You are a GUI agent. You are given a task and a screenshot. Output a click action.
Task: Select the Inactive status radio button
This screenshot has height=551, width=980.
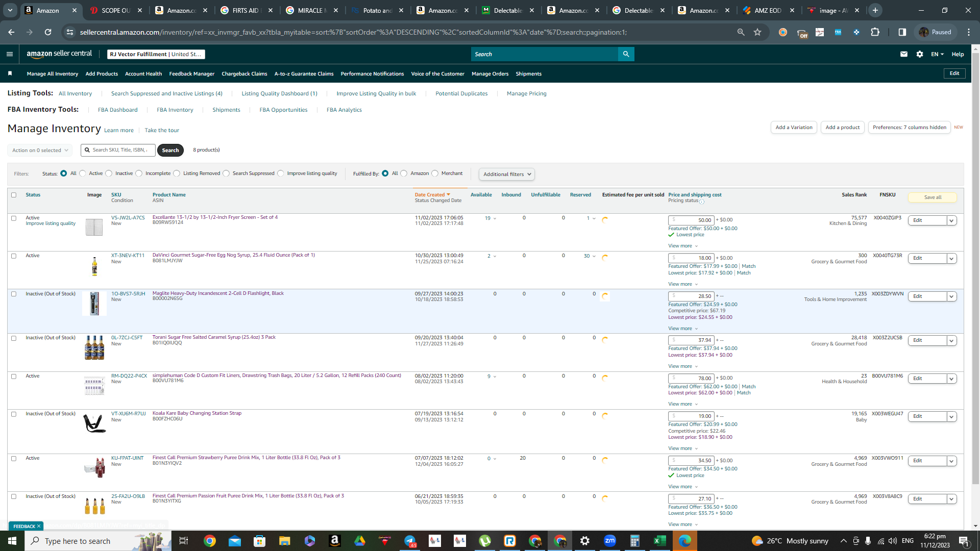pos(109,173)
